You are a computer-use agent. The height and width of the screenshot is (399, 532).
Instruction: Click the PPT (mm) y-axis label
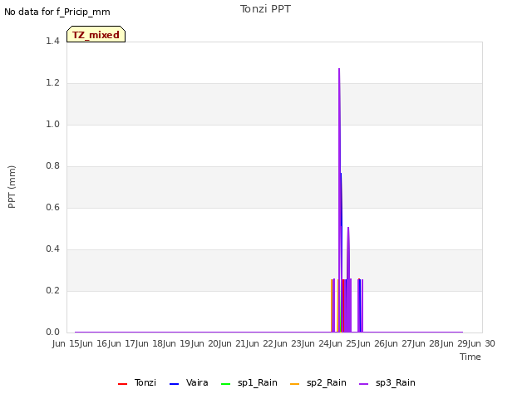12,187
